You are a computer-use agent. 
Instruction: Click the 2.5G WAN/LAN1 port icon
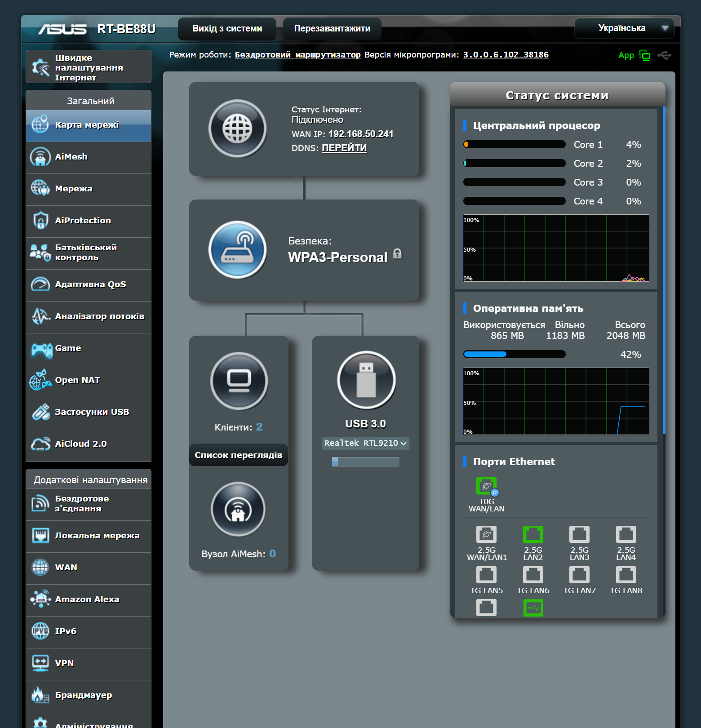pyautogui.click(x=487, y=534)
